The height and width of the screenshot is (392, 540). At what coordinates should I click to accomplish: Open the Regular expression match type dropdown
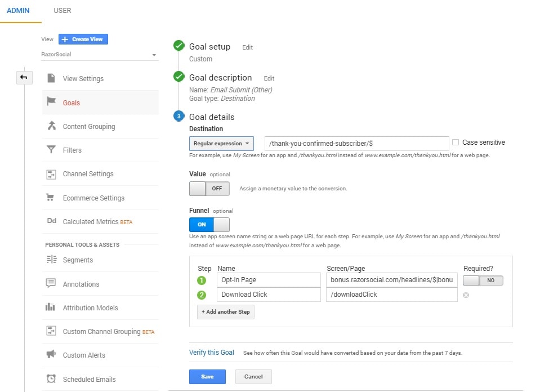click(x=221, y=144)
